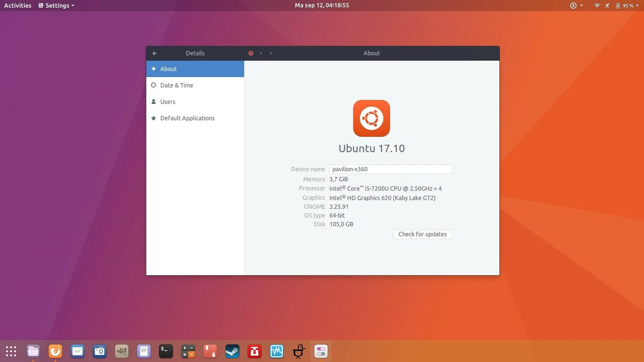The height and width of the screenshot is (362, 644).
Task: Show applications grid in the dock
Action: tap(11, 351)
